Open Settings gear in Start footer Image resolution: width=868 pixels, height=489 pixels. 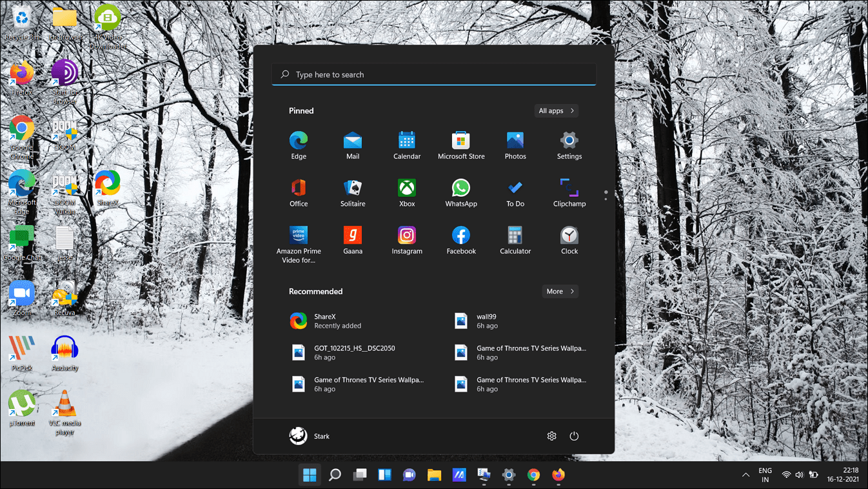(x=551, y=436)
